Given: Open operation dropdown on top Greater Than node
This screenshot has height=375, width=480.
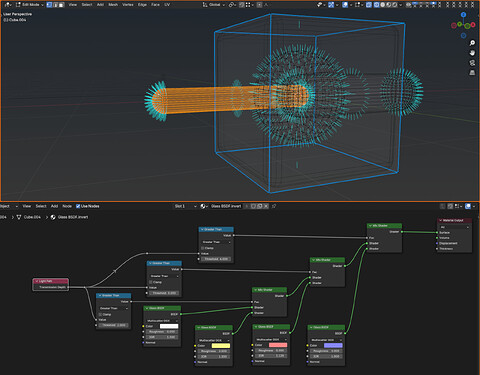Looking at the screenshot, I should point(216,242).
